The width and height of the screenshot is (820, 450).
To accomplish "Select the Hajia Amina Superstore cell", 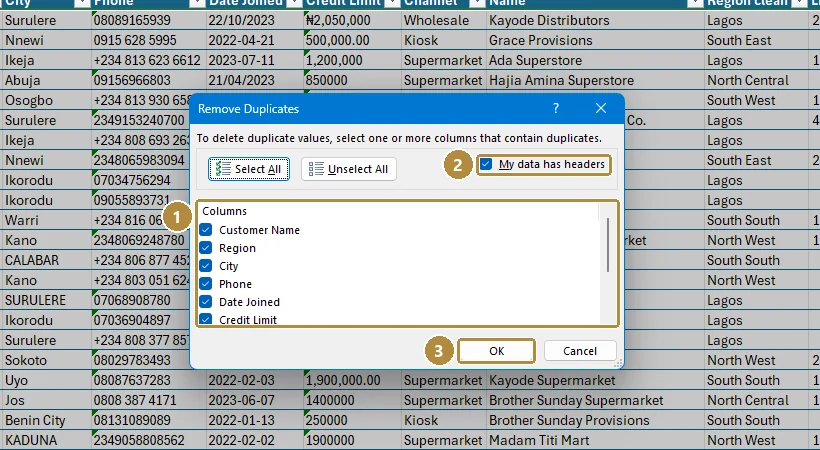I will click(595, 80).
